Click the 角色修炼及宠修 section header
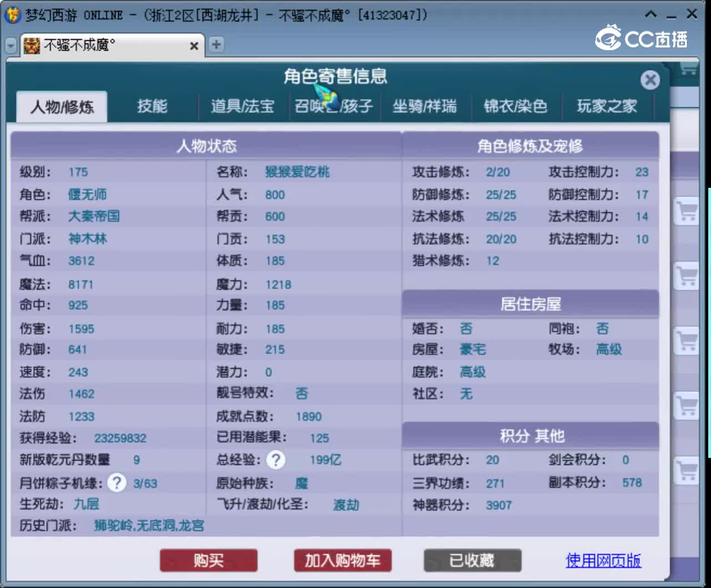Viewport: 711px width, 588px height. click(530, 146)
